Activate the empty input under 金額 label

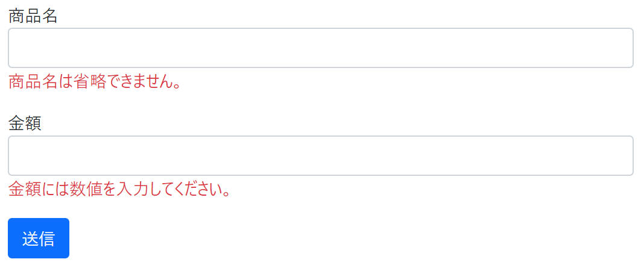pos(321,155)
